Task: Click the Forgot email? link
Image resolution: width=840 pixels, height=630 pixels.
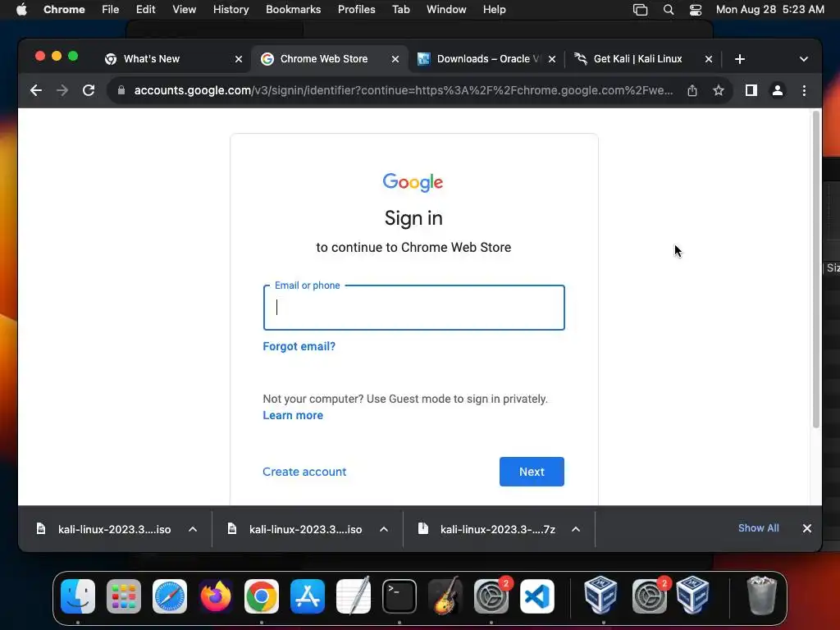Action: [x=299, y=347]
